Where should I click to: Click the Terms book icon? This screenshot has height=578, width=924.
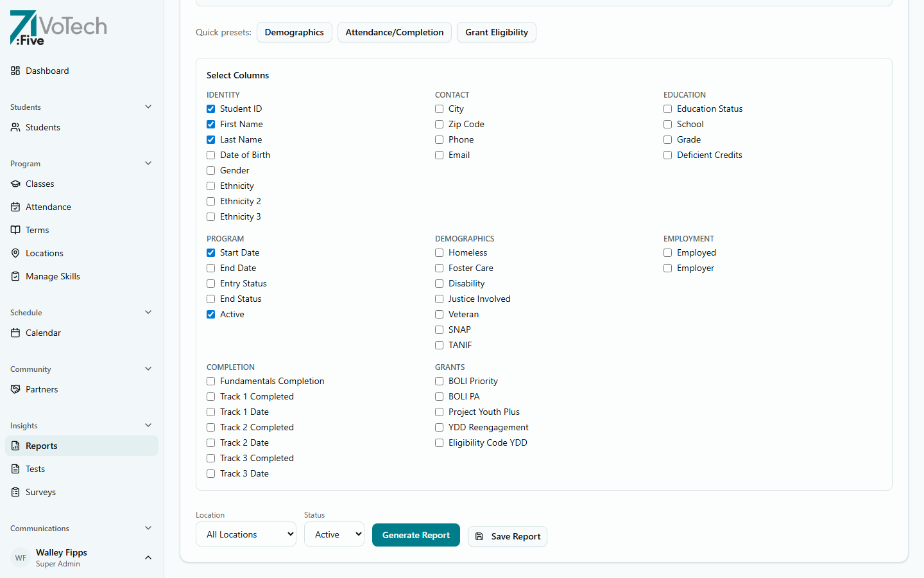(x=15, y=230)
